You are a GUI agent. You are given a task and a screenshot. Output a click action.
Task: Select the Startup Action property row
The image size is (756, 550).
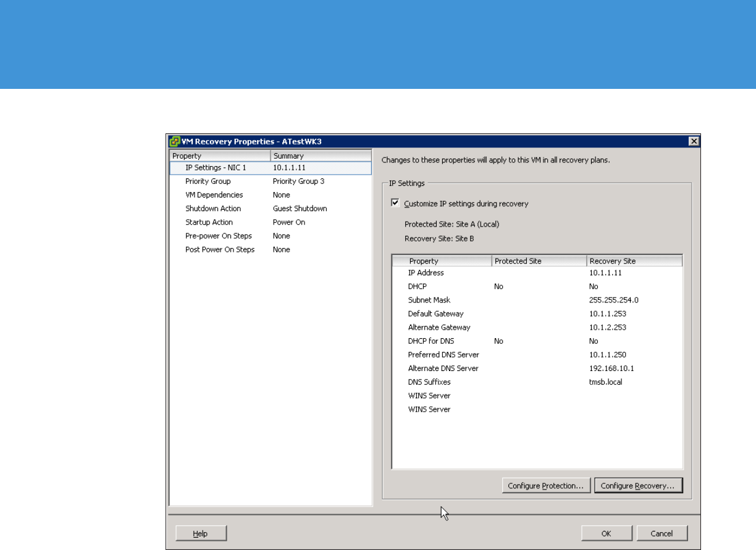click(x=271, y=222)
